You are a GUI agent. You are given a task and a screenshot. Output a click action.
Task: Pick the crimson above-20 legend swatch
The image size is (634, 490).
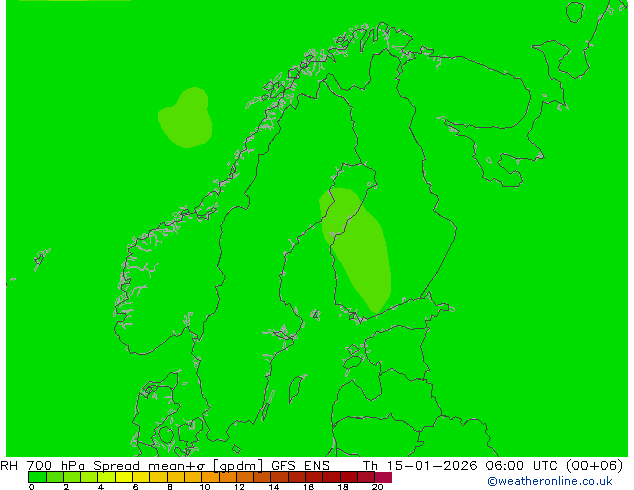point(383,477)
